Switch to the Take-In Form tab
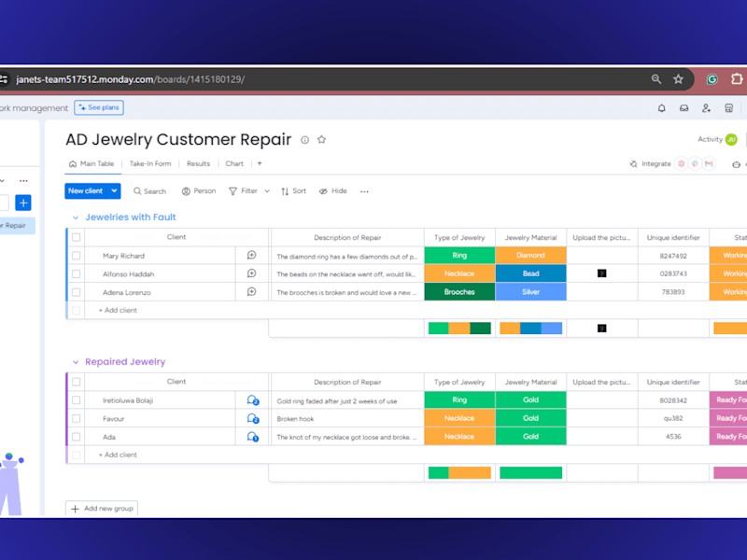The image size is (747, 560). click(x=150, y=164)
